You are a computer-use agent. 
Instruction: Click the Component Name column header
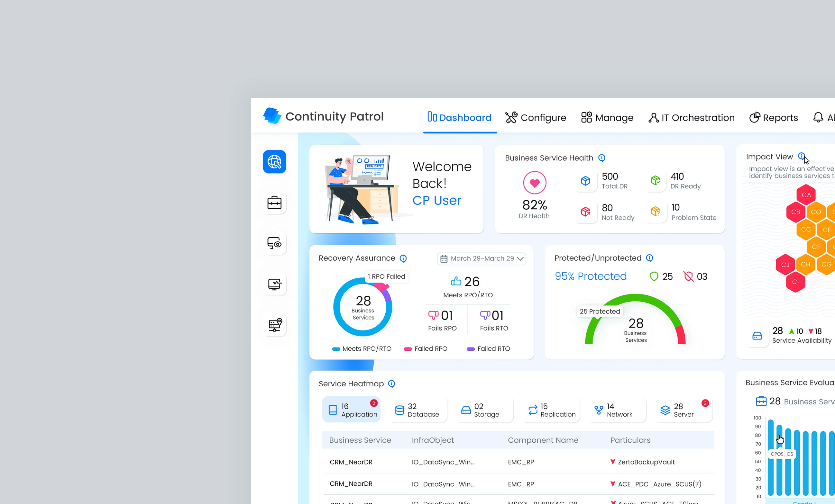click(543, 440)
